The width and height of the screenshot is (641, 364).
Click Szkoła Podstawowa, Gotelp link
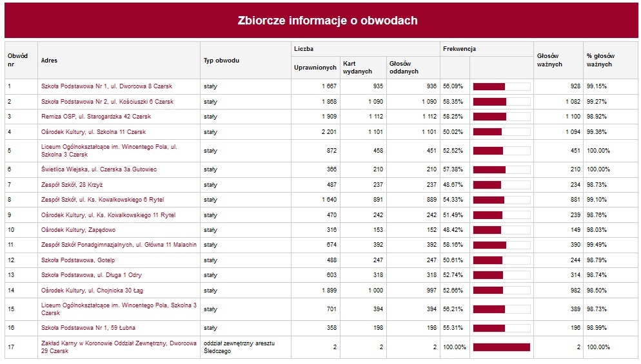[x=77, y=260]
